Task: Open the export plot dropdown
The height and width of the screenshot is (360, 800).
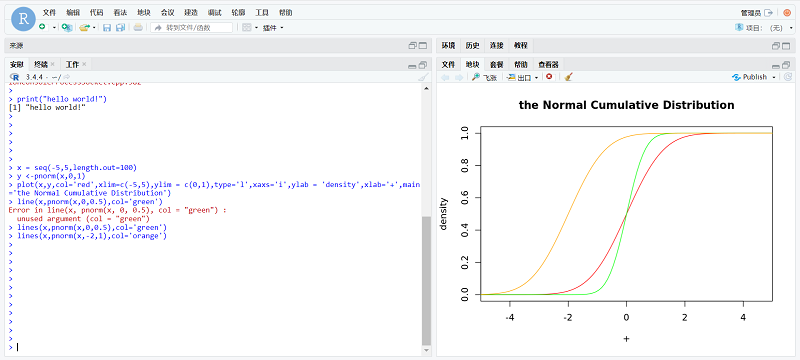Action: 521,78
